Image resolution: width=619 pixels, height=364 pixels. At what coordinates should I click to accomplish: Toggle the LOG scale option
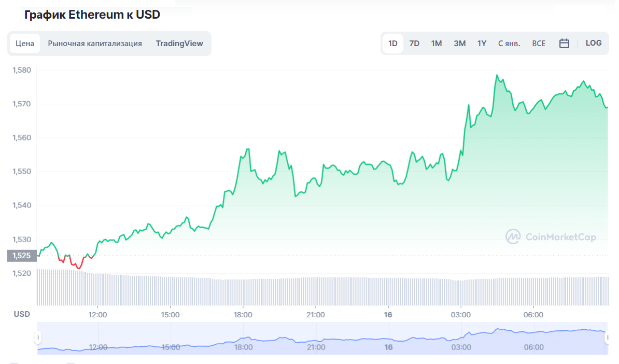(x=594, y=43)
